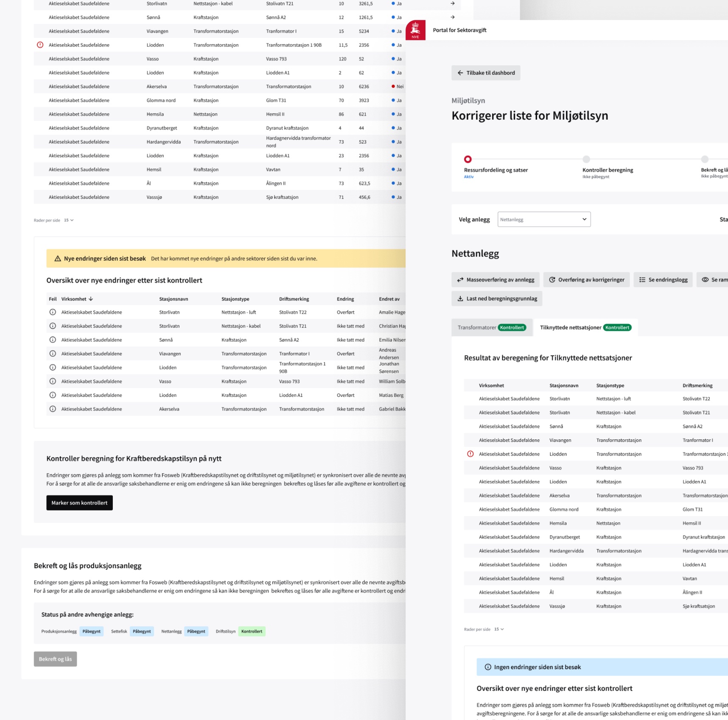Open Se endringslogg
Image resolution: width=728 pixels, height=720 pixels.
[x=663, y=280]
